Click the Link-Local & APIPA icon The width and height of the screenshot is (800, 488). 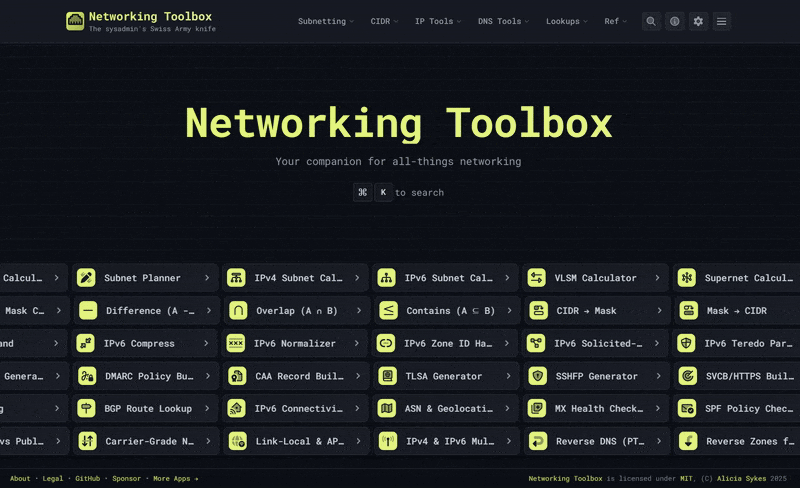pos(237,441)
